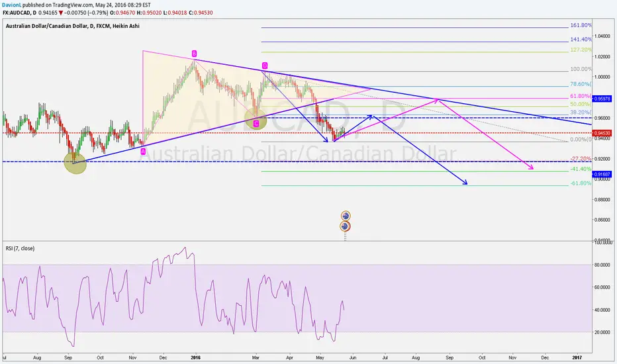Click the 50.00% Fibonacci label
The image size is (617, 364).
[581, 105]
